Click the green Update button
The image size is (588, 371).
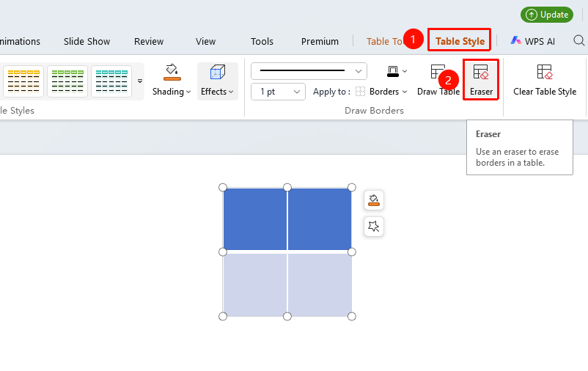coord(546,15)
